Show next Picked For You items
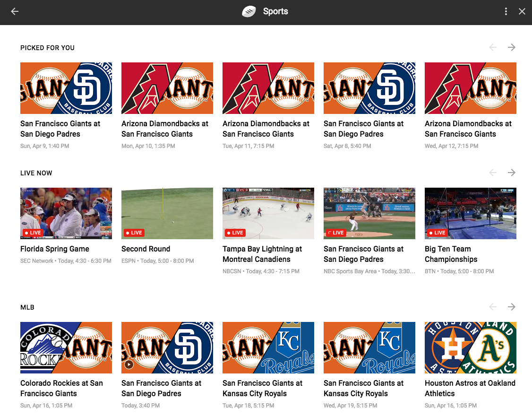 pos(512,47)
